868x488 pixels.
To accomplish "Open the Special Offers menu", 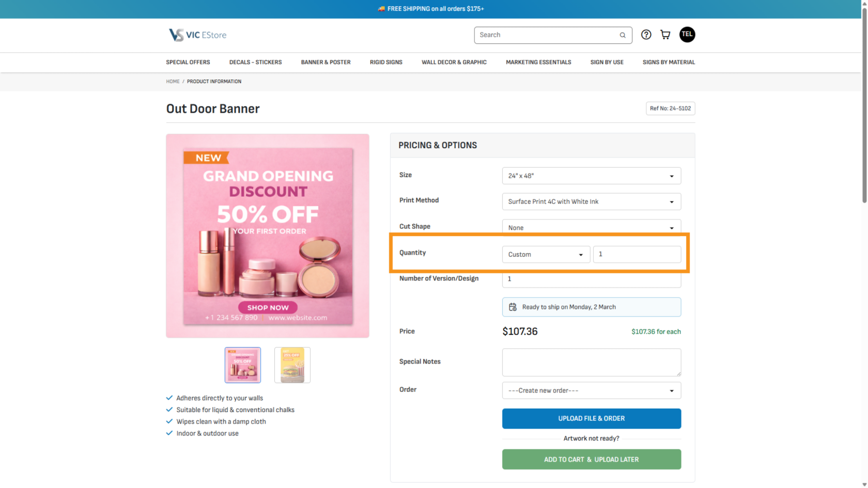I will click(x=188, y=62).
